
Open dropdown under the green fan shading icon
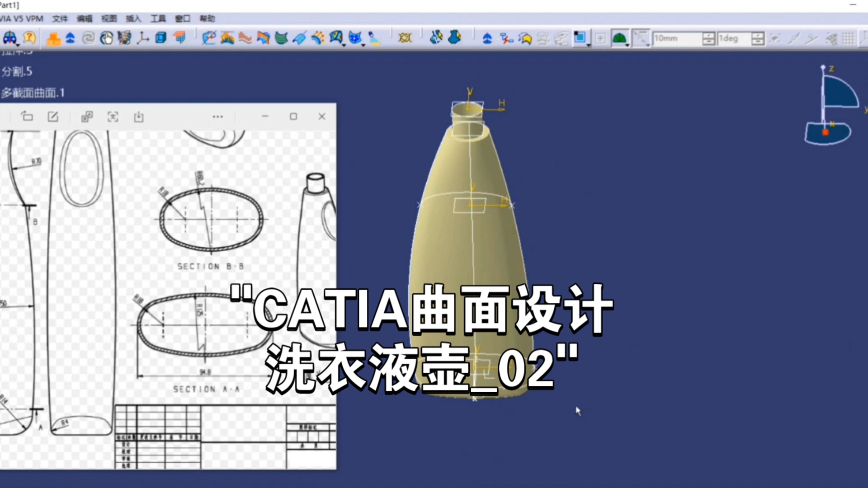[x=627, y=45]
